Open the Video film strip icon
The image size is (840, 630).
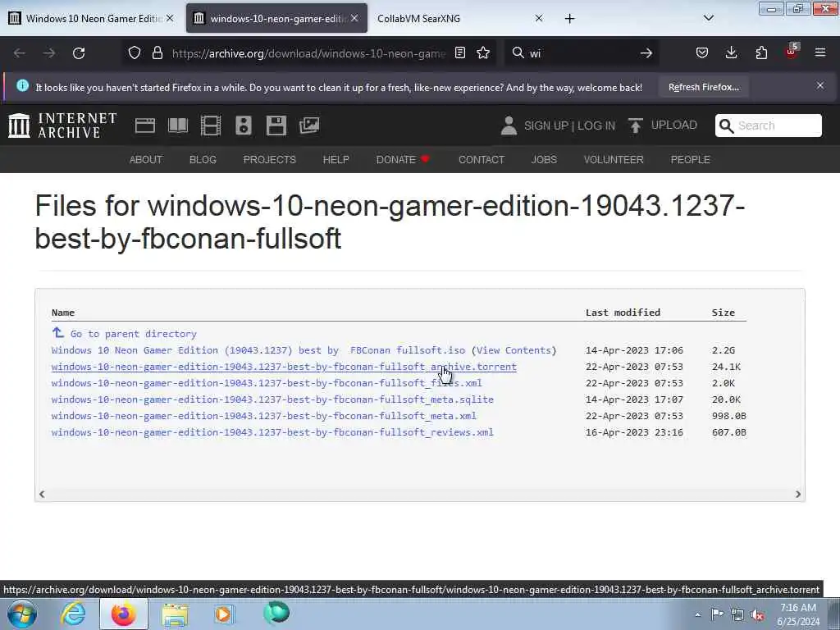211,126
